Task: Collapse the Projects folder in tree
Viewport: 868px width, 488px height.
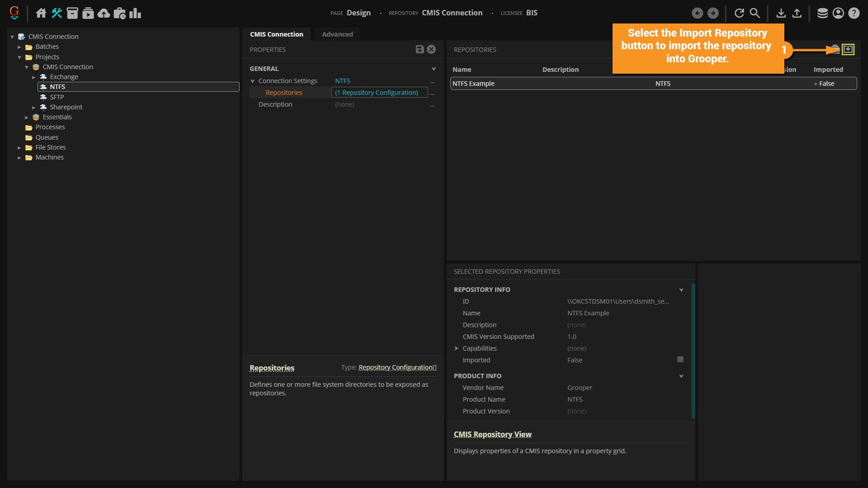Action: click(19, 57)
